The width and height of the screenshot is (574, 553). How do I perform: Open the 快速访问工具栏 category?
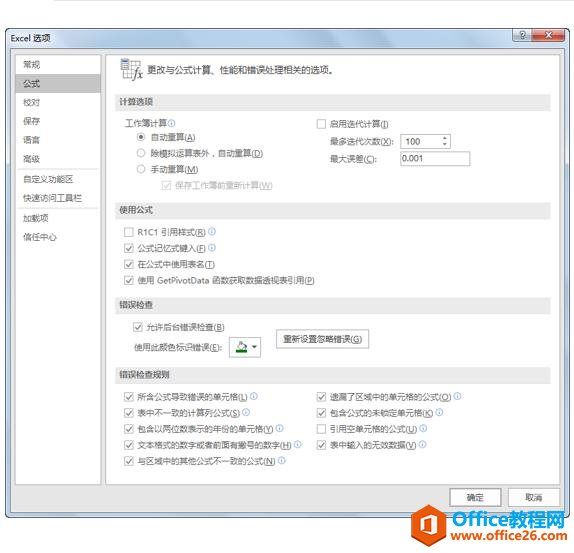point(58,198)
